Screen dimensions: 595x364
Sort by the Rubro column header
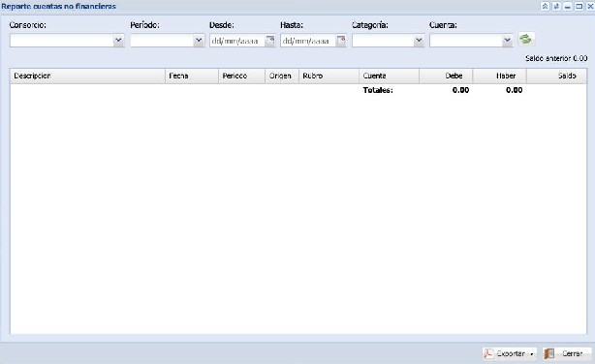click(x=329, y=76)
